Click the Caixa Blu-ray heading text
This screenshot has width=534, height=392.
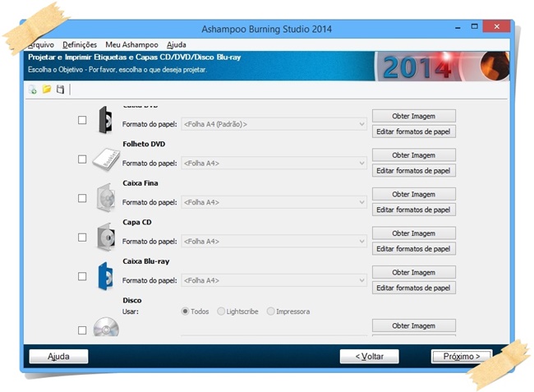tap(145, 261)
